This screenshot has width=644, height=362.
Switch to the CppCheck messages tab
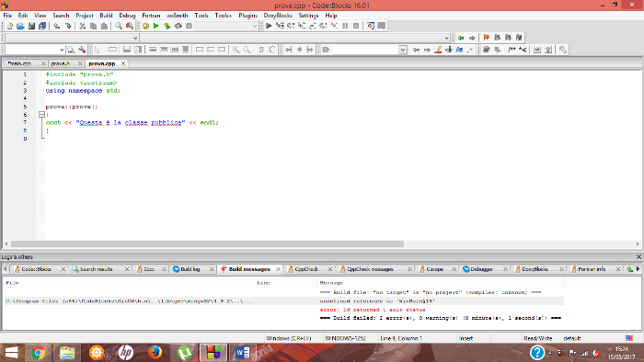click(x=370, y=269)
